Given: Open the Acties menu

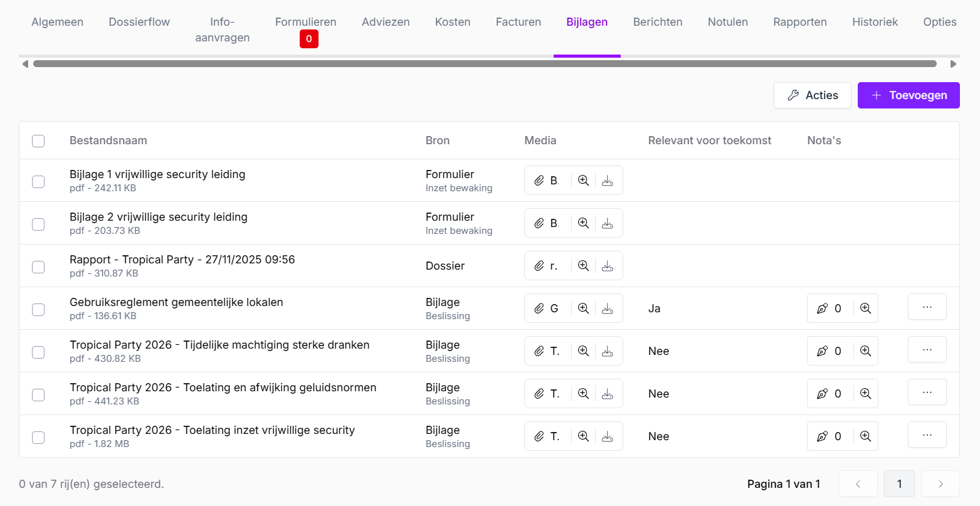Looking at the screenshot, I should point(812,95).
